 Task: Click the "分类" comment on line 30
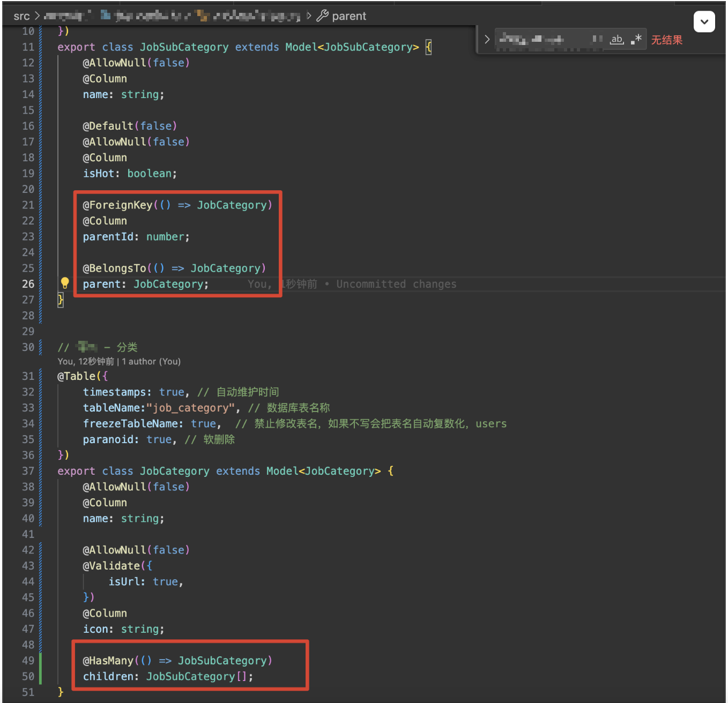click(x=127, y=347)
